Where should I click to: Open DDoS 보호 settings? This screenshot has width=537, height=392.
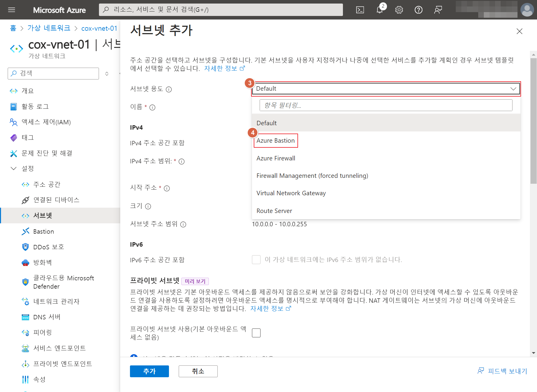point(48,247)
